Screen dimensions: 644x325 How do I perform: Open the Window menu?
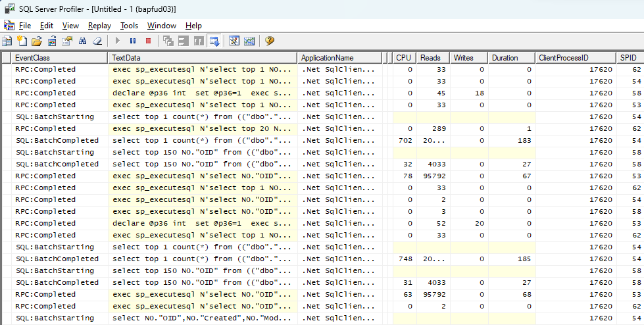click(162, 26)
